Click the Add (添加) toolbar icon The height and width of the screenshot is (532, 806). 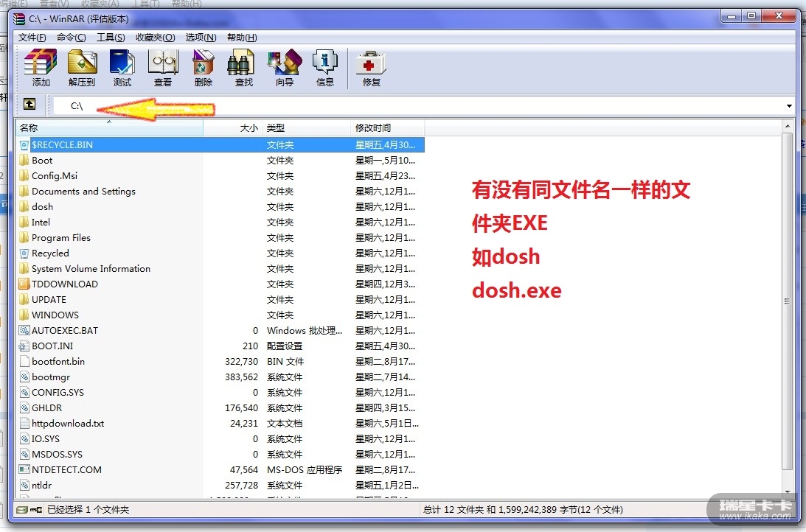coord(41,68)
